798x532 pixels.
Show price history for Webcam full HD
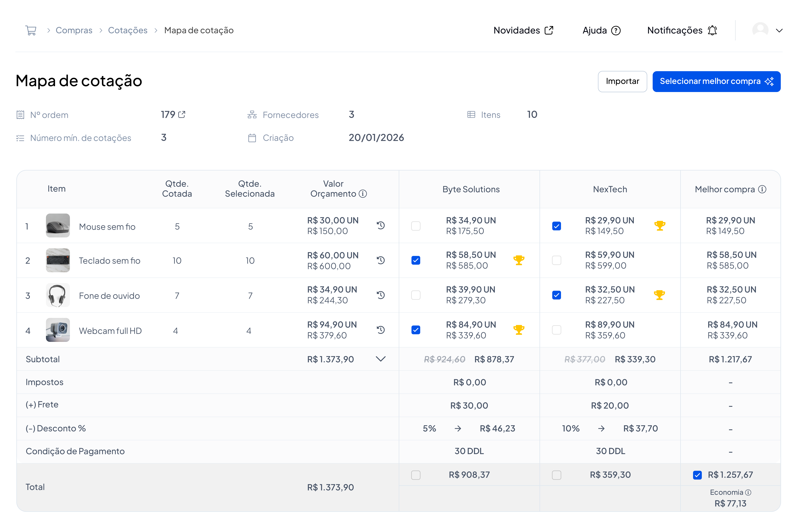381,330
